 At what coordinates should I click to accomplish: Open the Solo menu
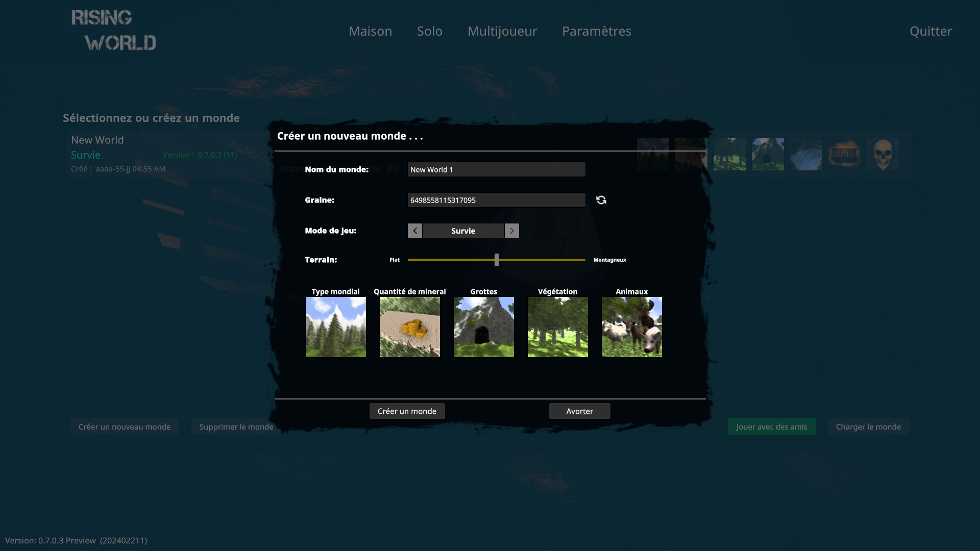(x=430, y=31)
